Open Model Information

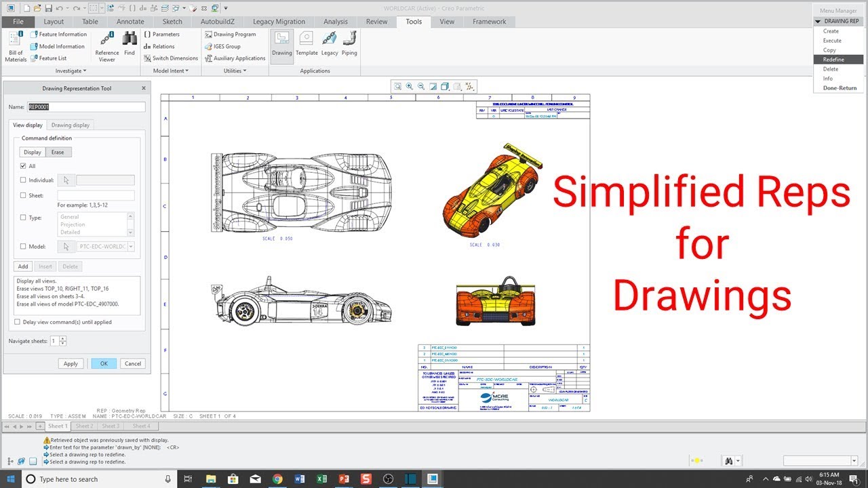(57, 46)
